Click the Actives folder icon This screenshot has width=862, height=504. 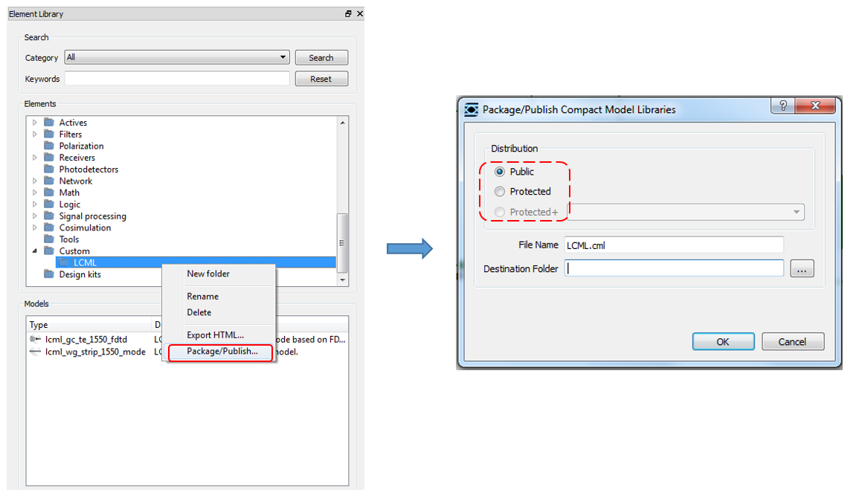pos(49,123)
